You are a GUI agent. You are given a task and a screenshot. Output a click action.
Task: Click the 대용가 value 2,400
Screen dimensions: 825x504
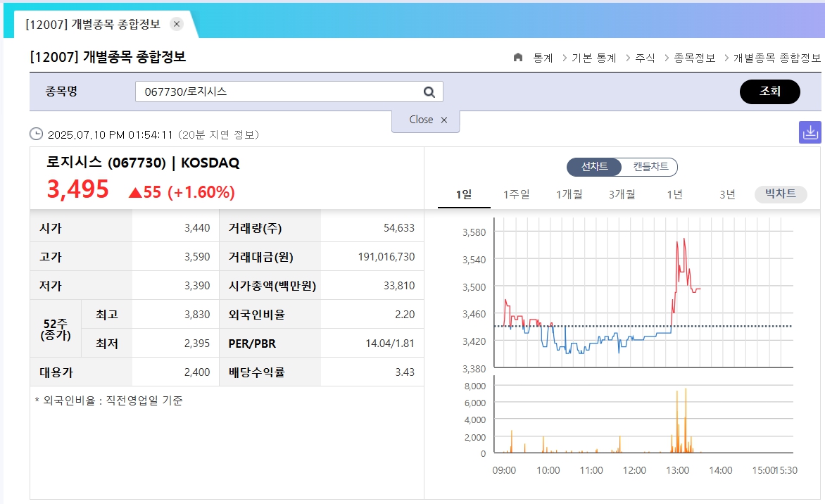click(197, 372)
